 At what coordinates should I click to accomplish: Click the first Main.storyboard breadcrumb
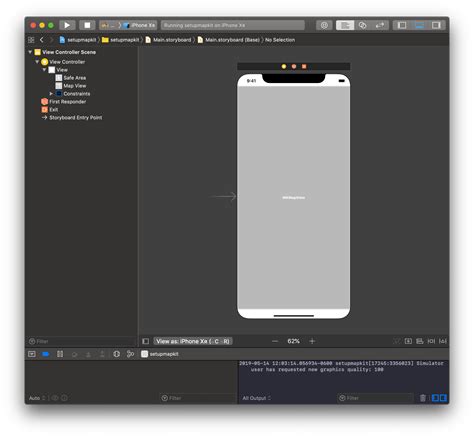click(x=168, y=40)
